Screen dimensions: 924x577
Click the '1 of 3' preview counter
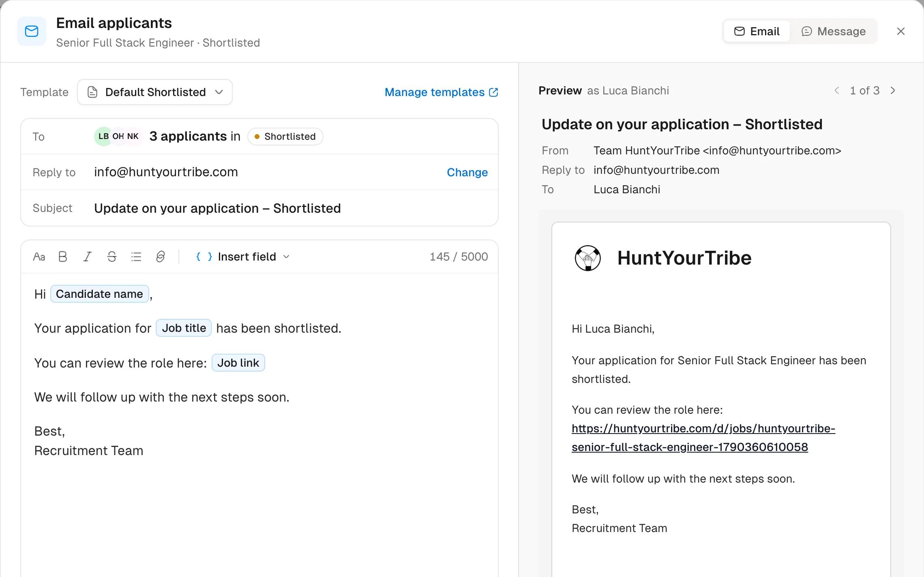[865, 91]
